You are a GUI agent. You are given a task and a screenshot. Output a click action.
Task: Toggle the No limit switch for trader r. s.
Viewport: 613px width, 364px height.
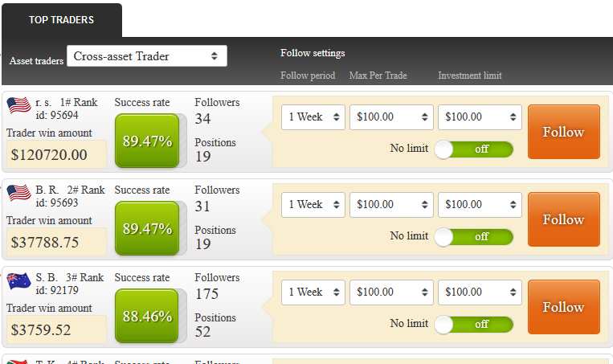pyautogui.click(x=474, y=149)
